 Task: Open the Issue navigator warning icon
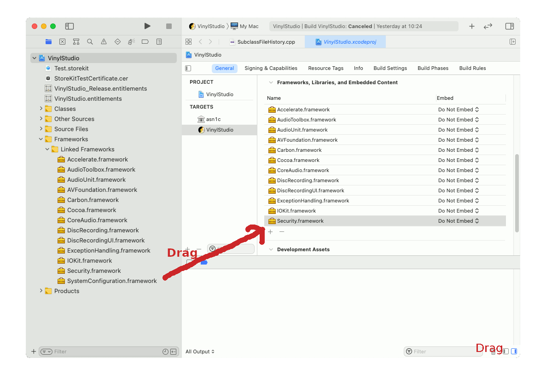[x=104, y=42]
